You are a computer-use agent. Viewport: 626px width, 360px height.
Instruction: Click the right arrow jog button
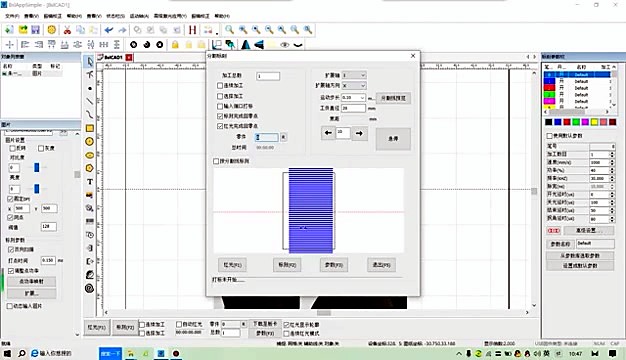pos(359,133)
